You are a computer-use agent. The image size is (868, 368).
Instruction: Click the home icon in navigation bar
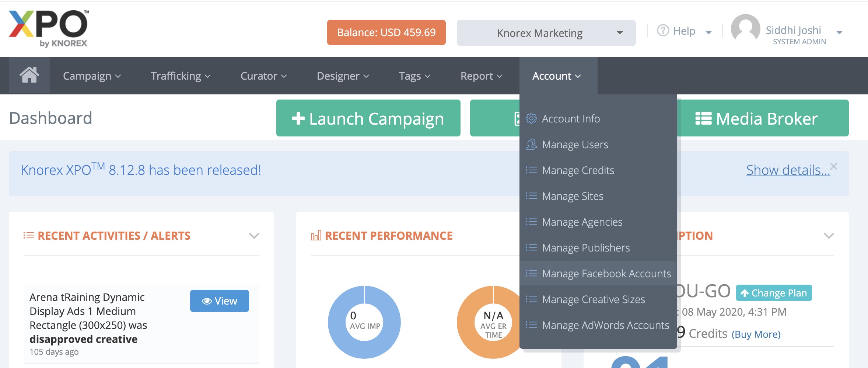[29, 75]
